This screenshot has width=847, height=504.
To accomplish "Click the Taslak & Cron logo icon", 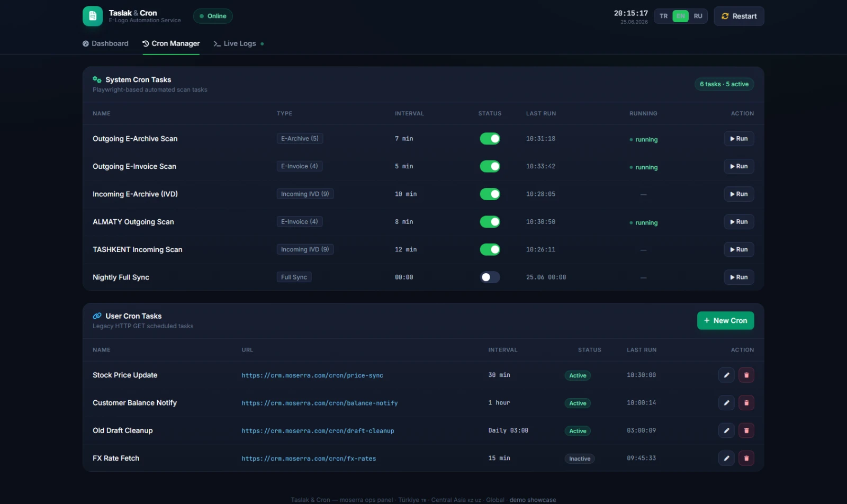I will coord(93,16).
